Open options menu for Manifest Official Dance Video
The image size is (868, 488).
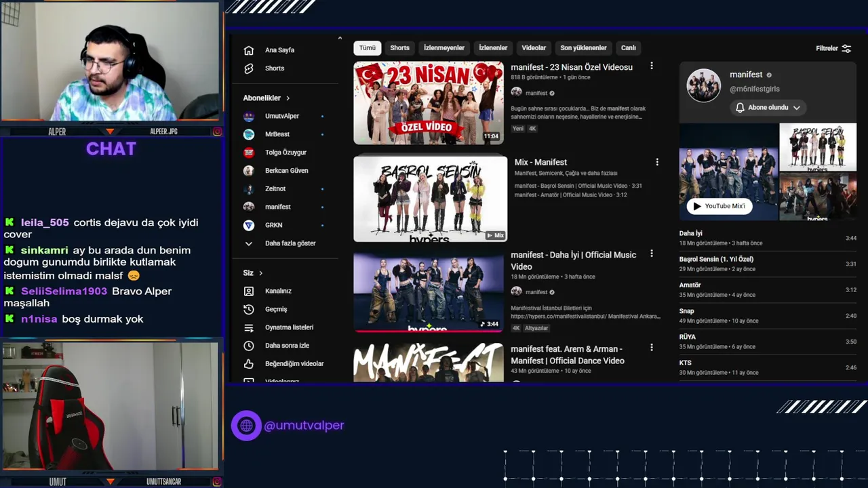pos(652,347)
